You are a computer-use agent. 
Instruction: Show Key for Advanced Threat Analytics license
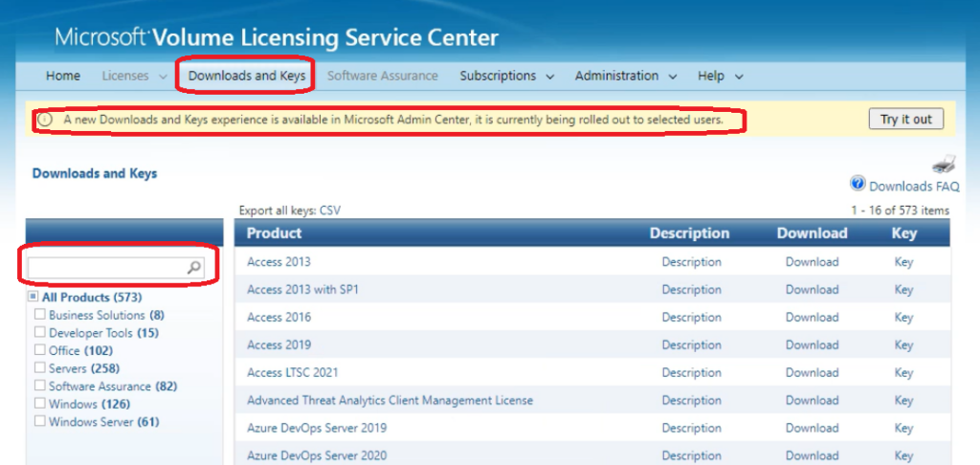pos(903,400)
